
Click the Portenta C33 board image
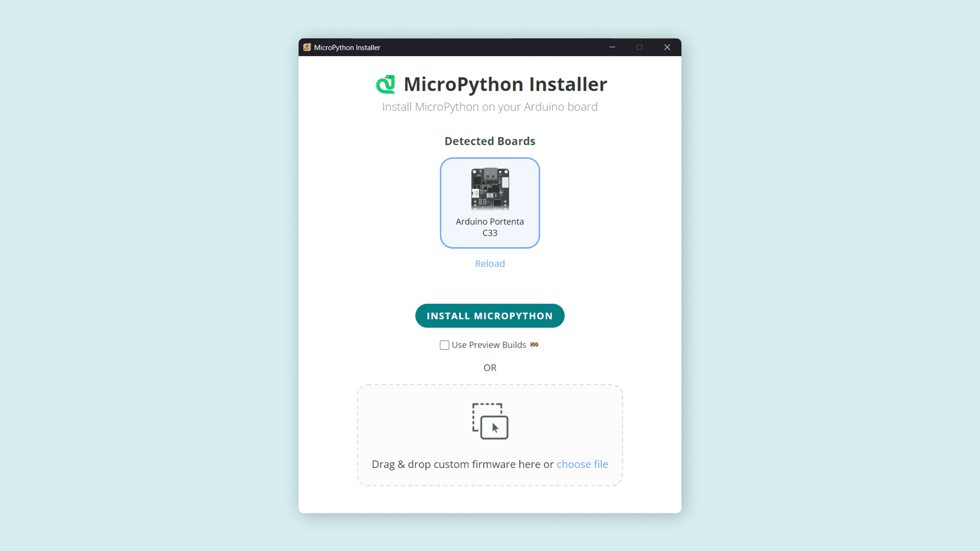pos(490,189)
